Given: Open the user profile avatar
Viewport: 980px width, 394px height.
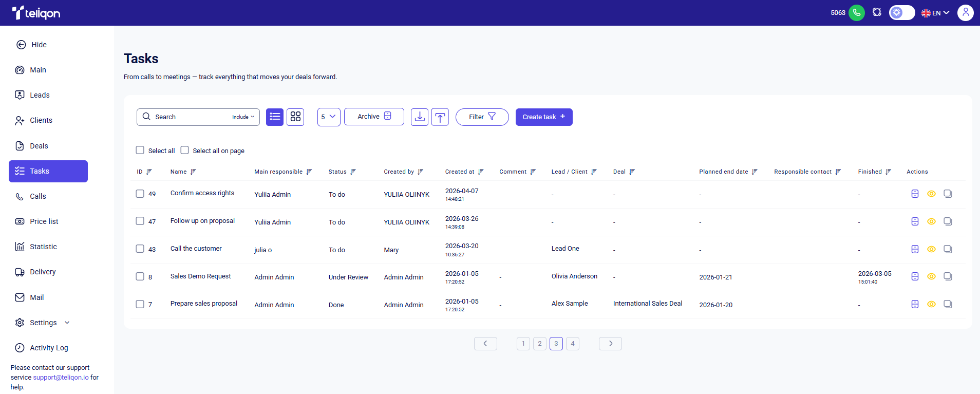Looking at the screenshot, I should [x=966, y=13].
